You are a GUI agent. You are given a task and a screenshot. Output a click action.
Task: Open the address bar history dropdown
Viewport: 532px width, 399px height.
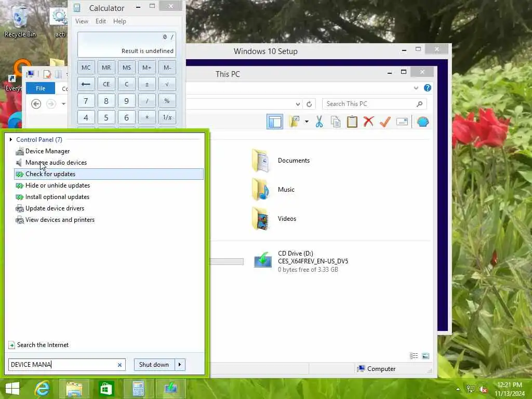(x=298, y=104)
